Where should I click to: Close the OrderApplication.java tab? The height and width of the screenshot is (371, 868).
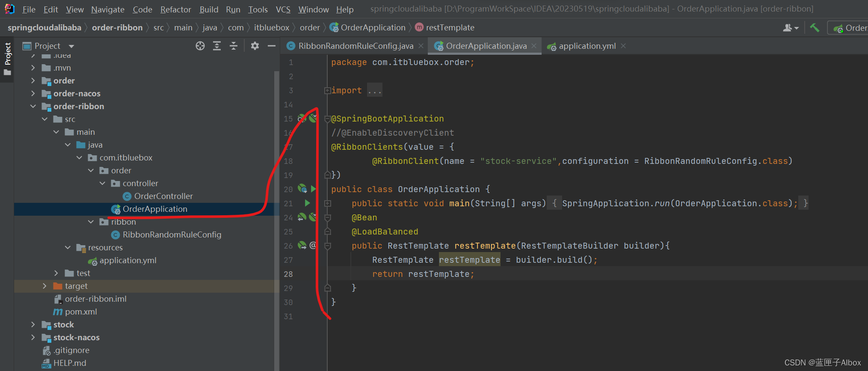tap(534, 46)
